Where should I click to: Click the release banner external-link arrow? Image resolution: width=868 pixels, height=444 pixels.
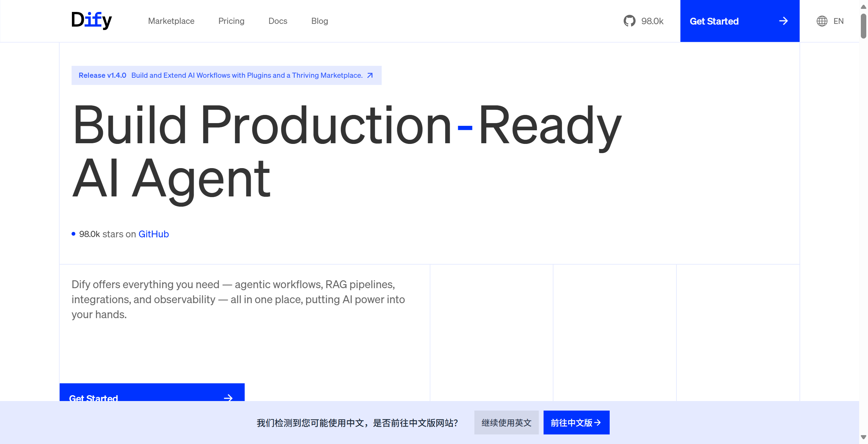(370, 75)
